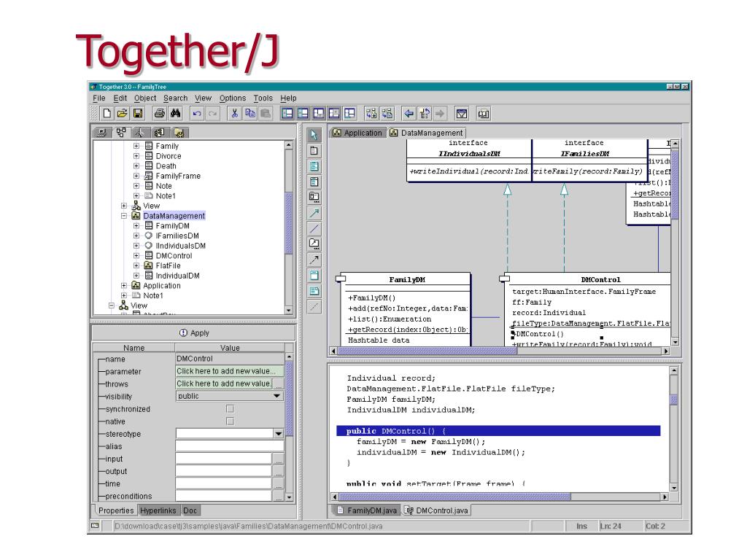Click the Save diskette toolbar icon
The height and width of the screenshot is (560, 747).
pos(138,113)
